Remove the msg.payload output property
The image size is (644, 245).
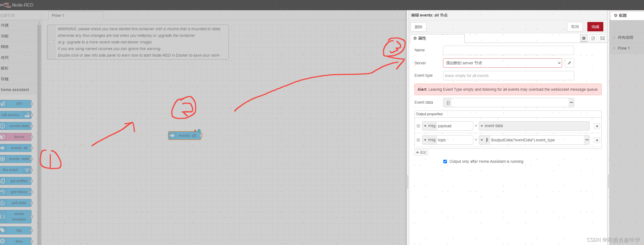[x=597, y=126]
